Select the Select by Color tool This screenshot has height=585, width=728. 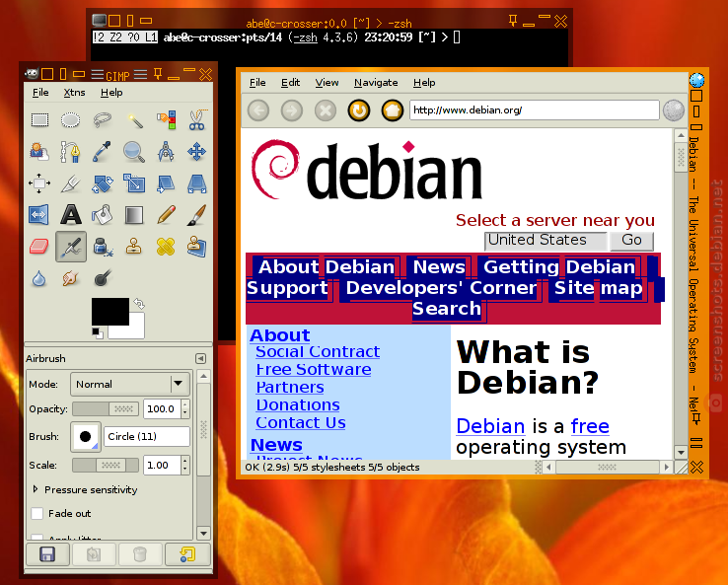166,120
